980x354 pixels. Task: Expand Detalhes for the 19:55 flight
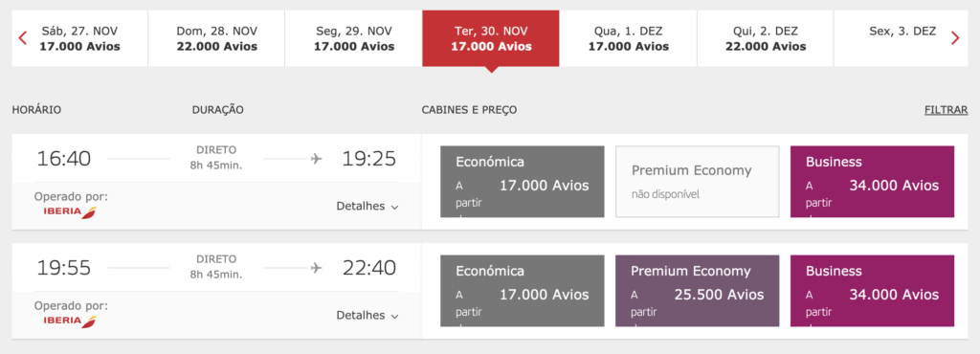tap(367, 316)
